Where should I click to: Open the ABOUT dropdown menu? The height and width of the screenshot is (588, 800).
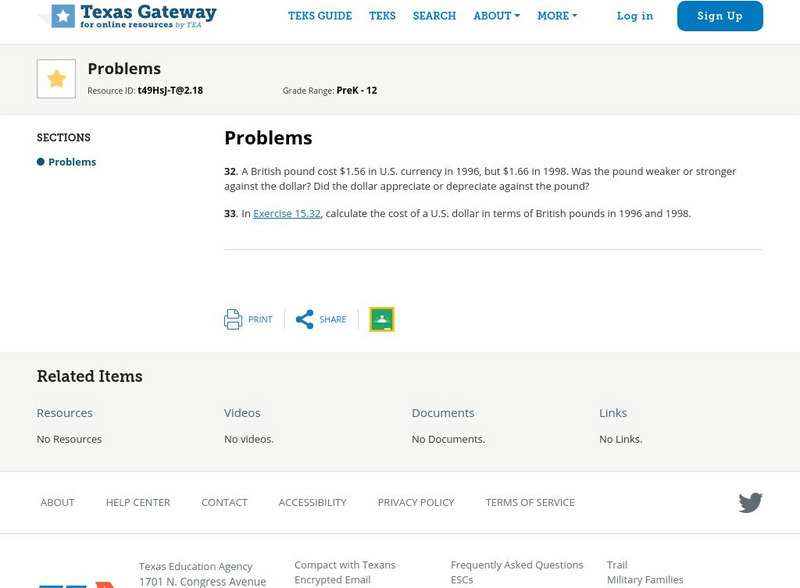(492, 16)
